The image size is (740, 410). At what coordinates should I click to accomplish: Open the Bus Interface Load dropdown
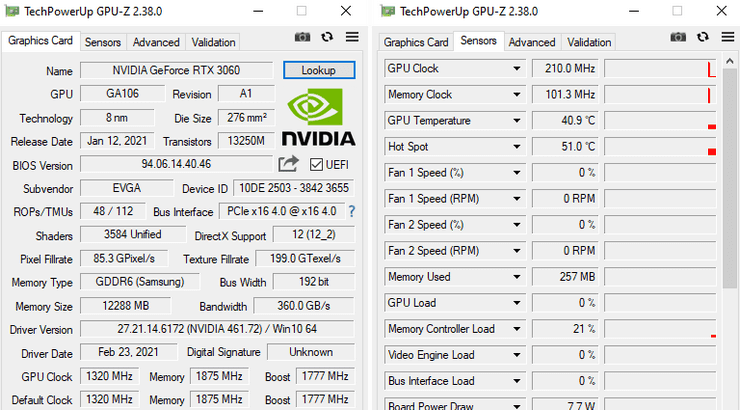pos(517,381)
